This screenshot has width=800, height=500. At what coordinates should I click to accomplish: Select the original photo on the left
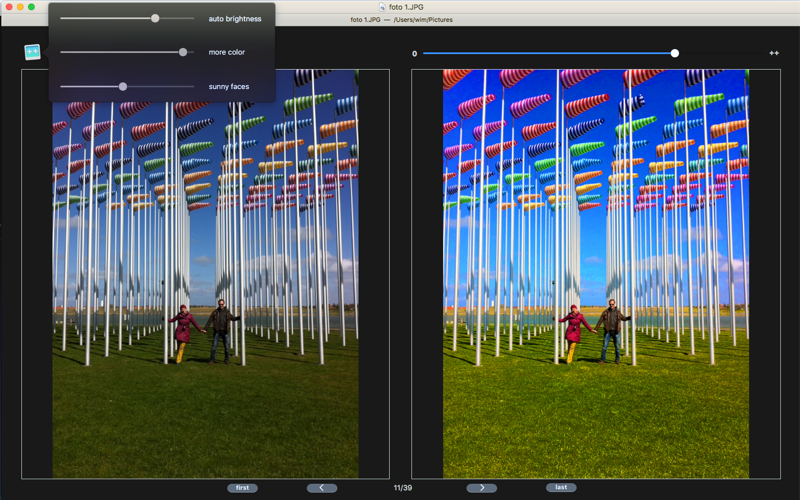[x=205, y=274]
